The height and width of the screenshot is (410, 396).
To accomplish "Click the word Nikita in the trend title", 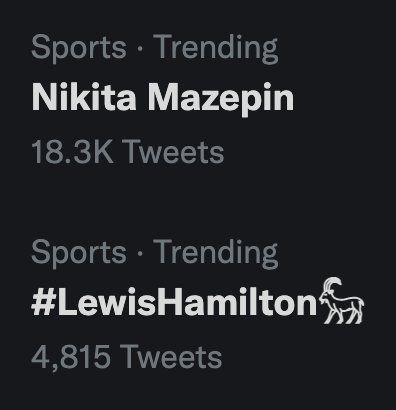I will coord(84,97).
